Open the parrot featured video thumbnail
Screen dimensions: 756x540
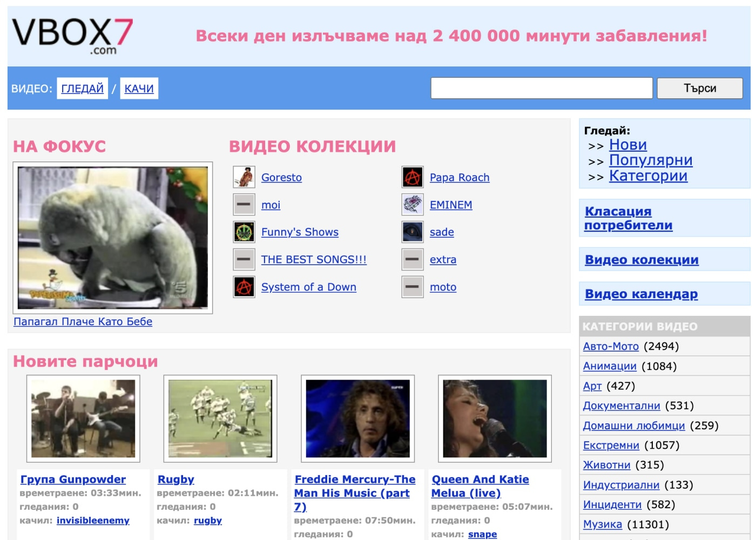coord(113,238)
